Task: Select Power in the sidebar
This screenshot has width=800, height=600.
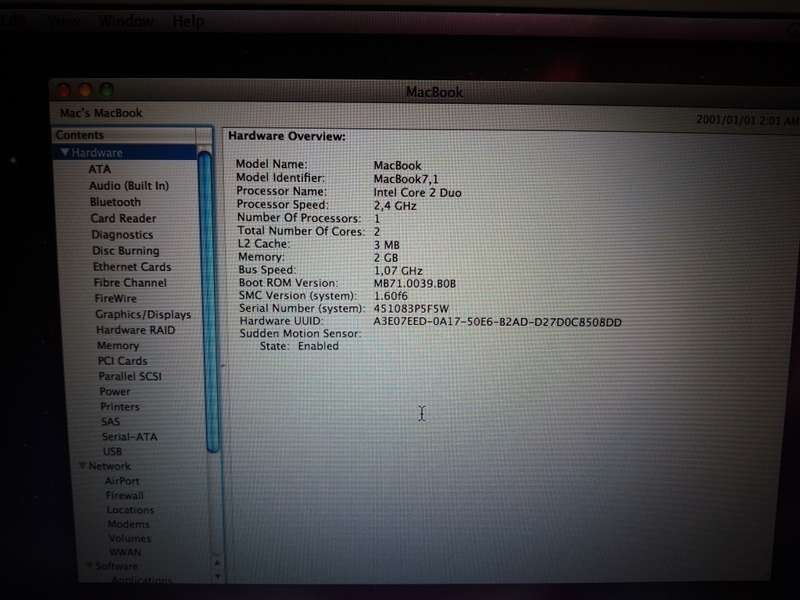Action: coord(115,391)
